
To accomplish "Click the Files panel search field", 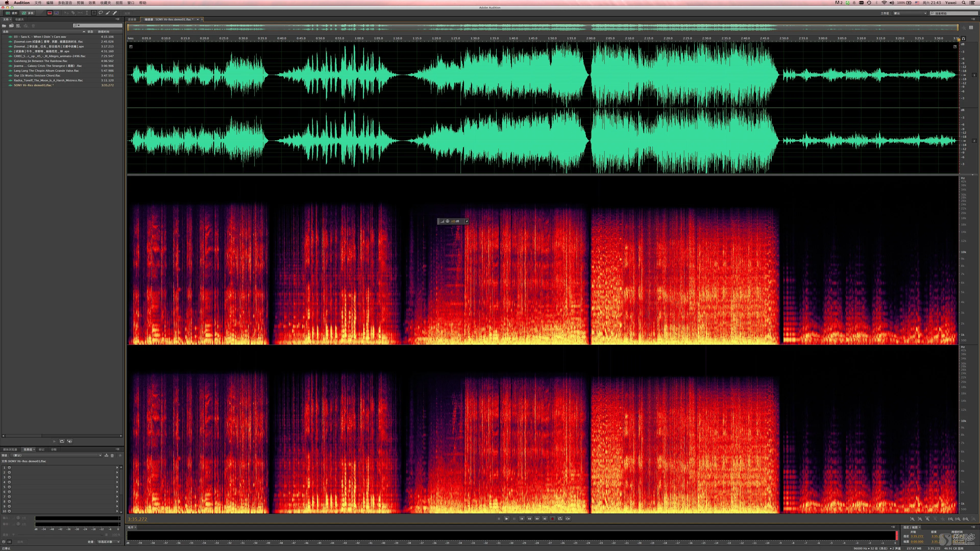I will [x=98, y=26].
